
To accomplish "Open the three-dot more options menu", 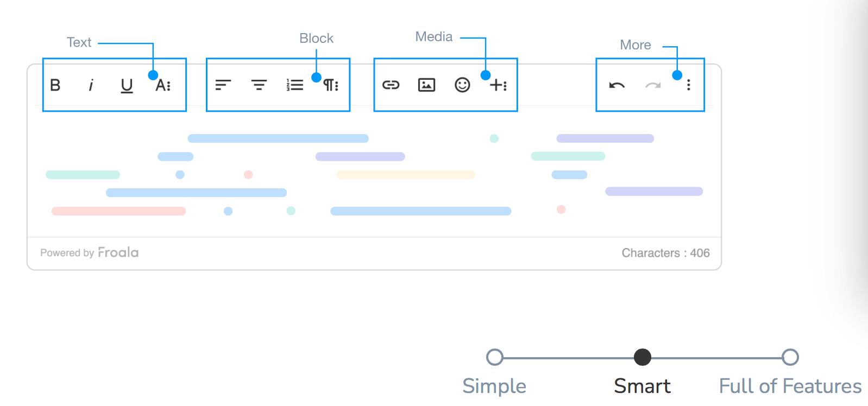I will [x=688, y=85].
